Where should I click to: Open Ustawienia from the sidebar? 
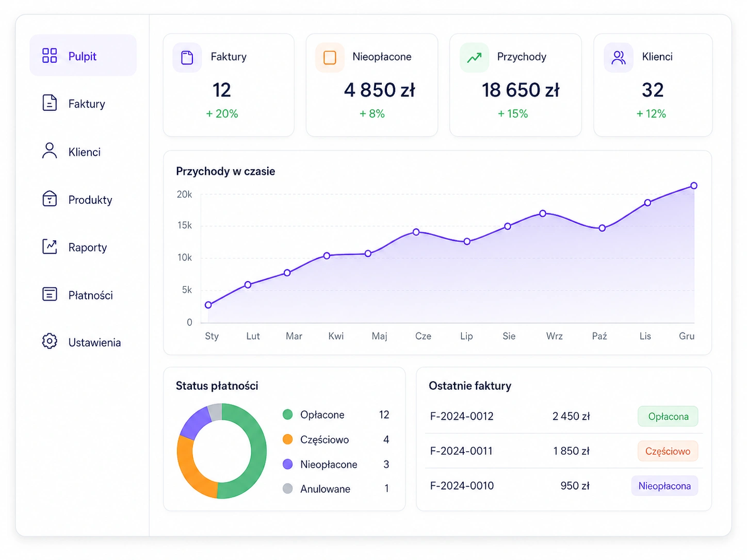coord(83,342)
